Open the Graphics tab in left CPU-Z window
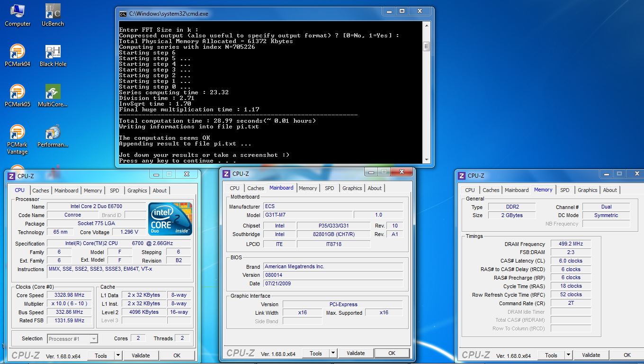The image size is (644, 364). [x=137, y=191]
